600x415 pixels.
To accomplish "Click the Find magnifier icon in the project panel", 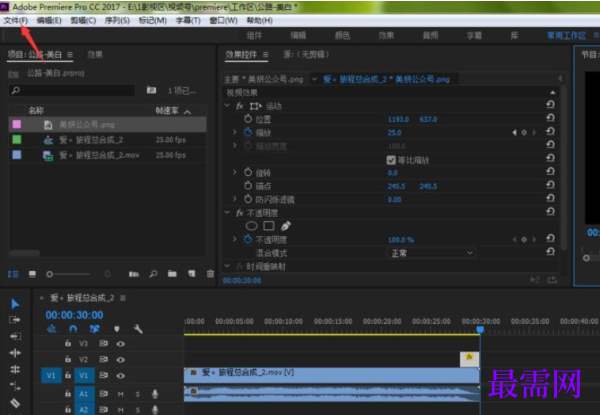I will (x=153, y=274).
